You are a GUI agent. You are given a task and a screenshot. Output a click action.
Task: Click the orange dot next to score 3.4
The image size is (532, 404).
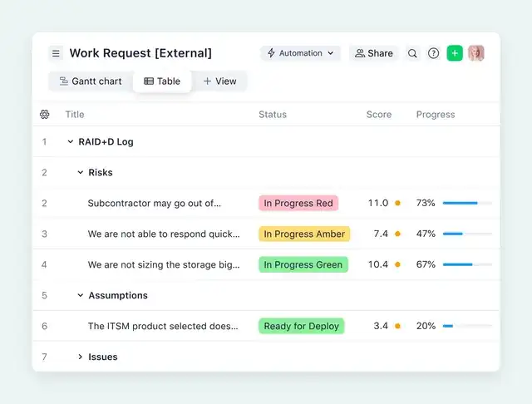[x=397, y=326]
